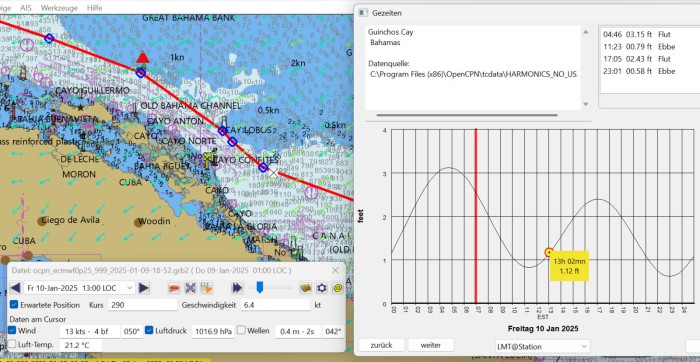Click the GRIB request email icon
This screenshot has height=362, width=700.
(x=338, y=288)
